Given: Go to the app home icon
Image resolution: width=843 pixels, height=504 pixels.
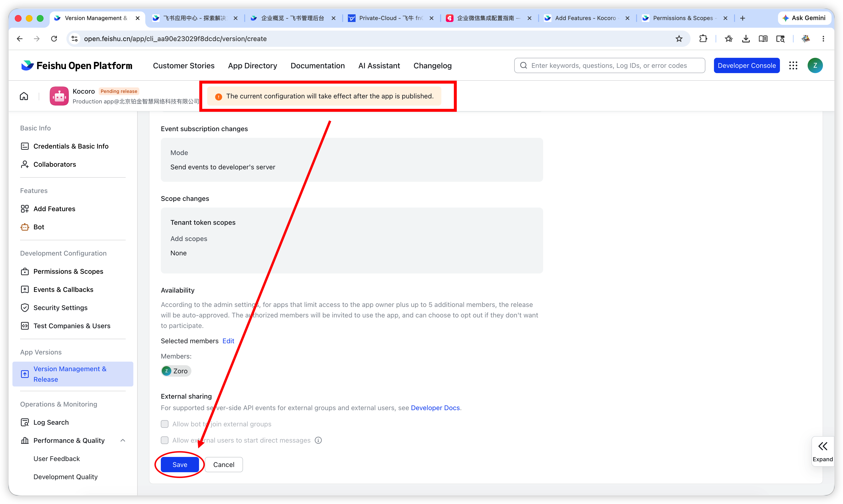Looking at the screenshot, I should [x=24, y=96].
